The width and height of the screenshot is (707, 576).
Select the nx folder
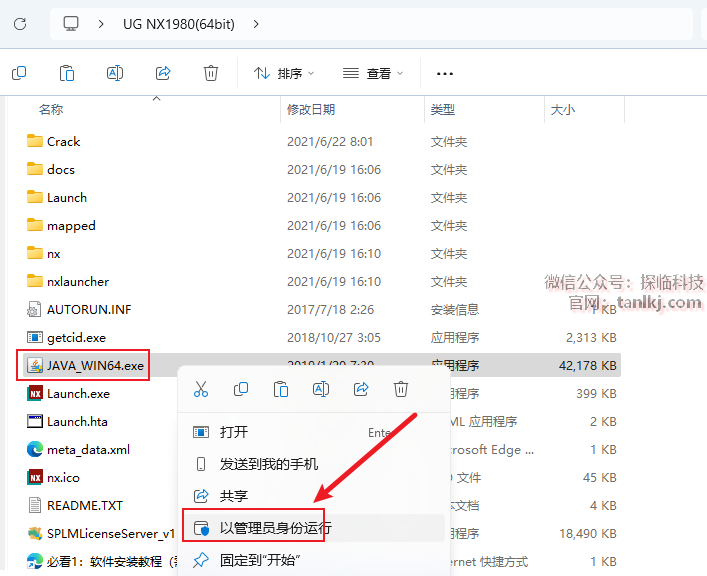[43, 253]
